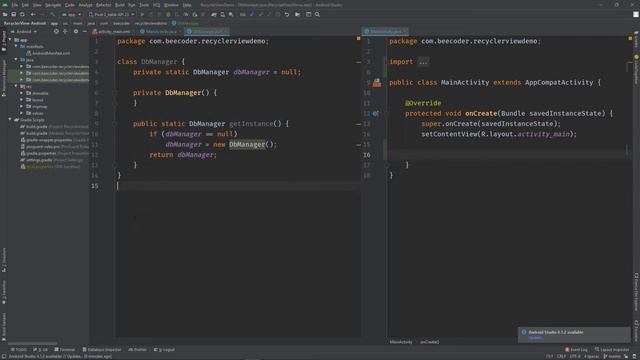The image size is (640, 360).
Task: Expand the layout folder
Action: 22,100
